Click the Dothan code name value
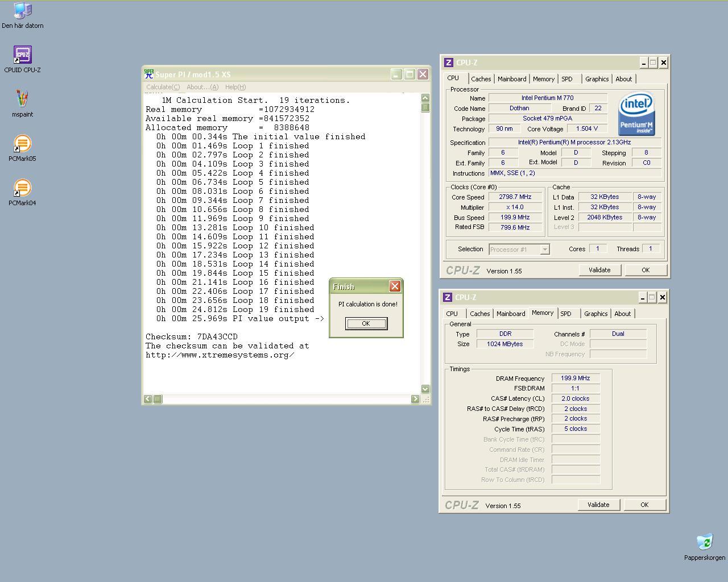The image size is (728, 582). click(x=519, y=108)
